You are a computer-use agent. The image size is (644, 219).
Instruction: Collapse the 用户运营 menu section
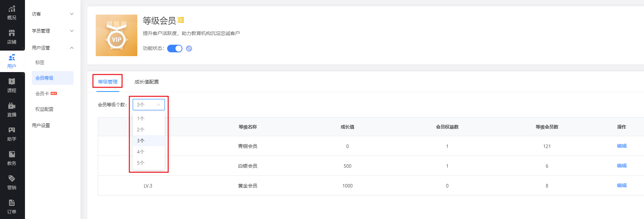52,48
